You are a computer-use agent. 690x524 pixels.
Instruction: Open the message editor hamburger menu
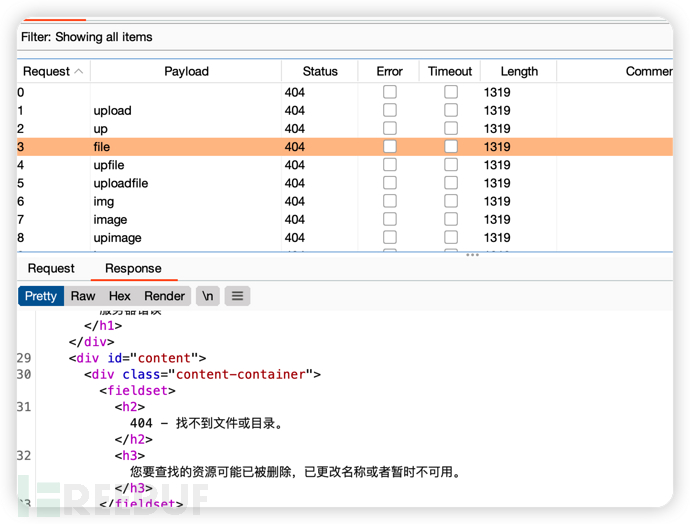click(x=237, y=296)
